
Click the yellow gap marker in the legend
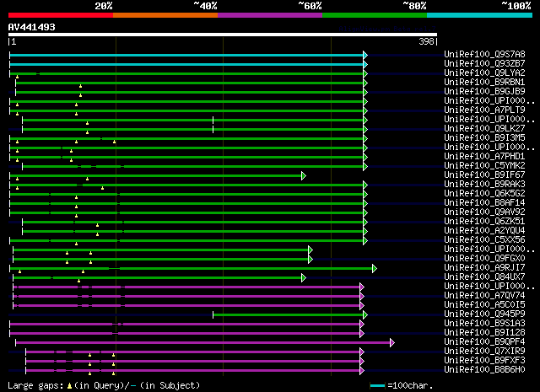point(69,386)
